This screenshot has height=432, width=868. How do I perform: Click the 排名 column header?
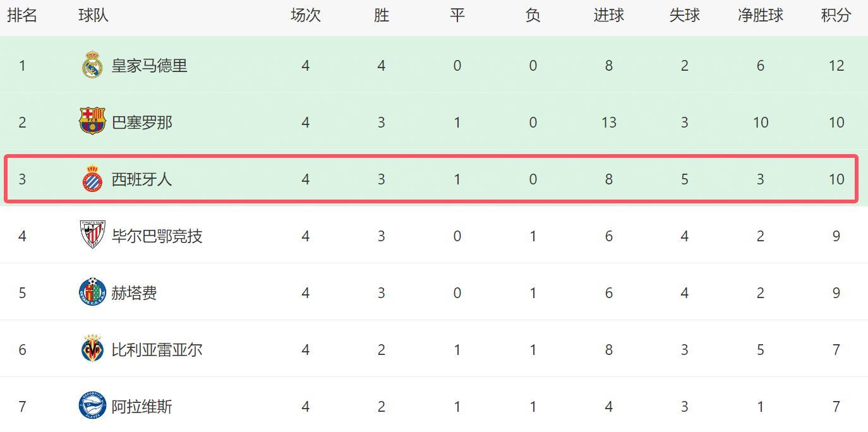click(22, 16)
